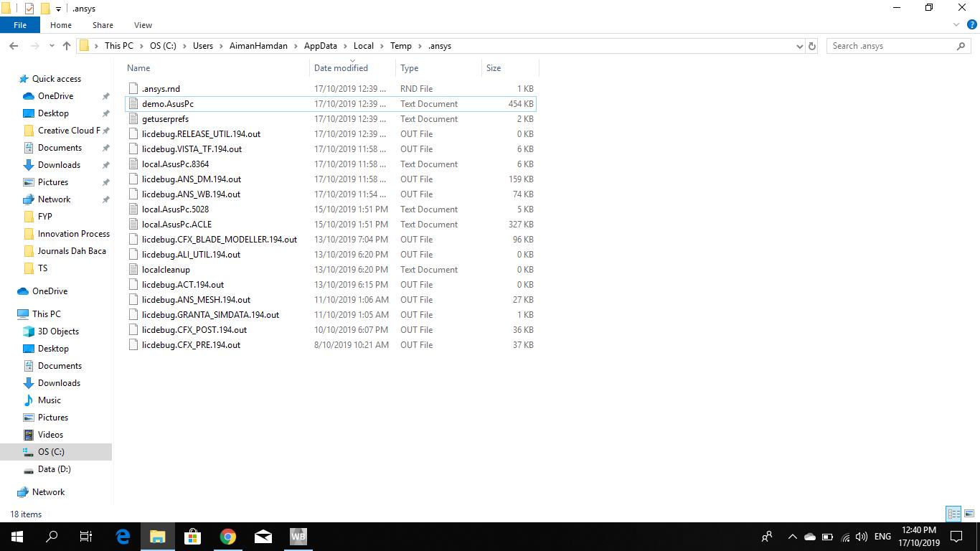Click the Back navigation arrow

(14, 46)
